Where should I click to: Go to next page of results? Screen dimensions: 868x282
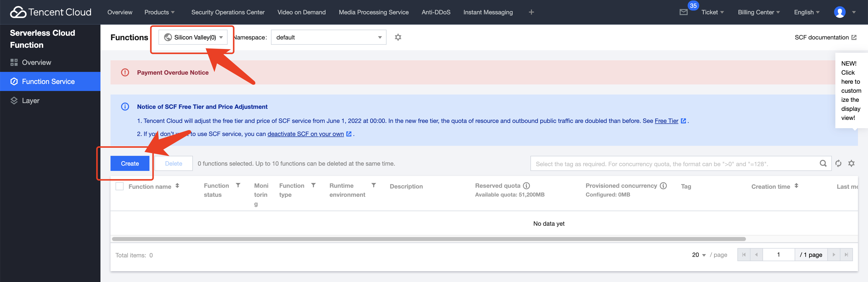pos(834,255)
